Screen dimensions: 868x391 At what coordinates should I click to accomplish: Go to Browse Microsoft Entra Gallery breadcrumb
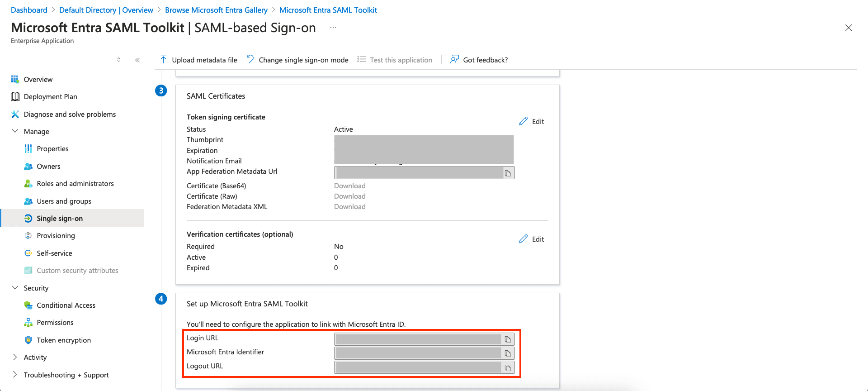point(216,10)
